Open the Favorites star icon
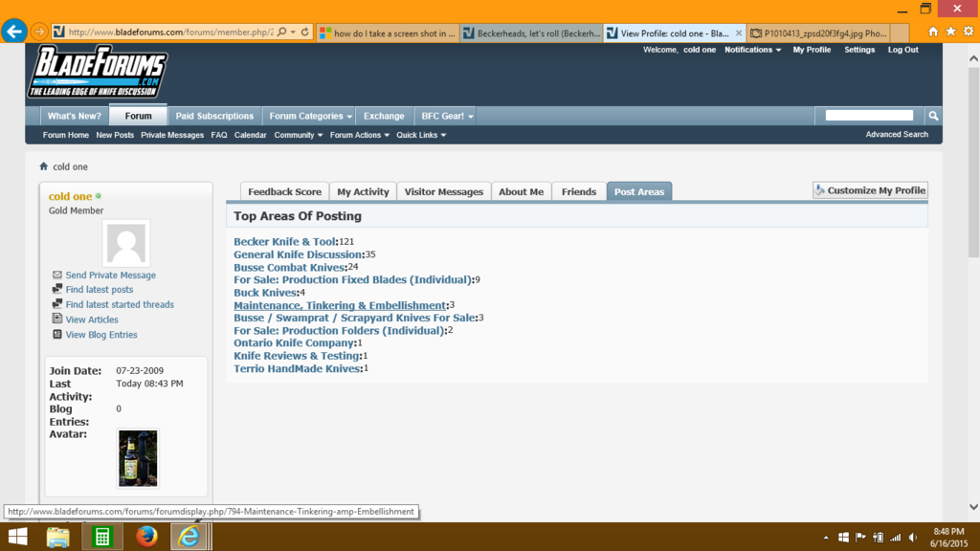 coord(950,32)
